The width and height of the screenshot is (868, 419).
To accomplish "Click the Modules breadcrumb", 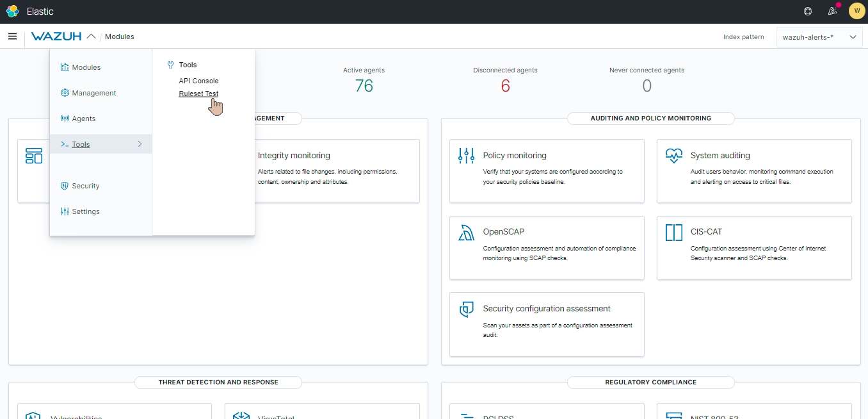I will pos(120,37).
